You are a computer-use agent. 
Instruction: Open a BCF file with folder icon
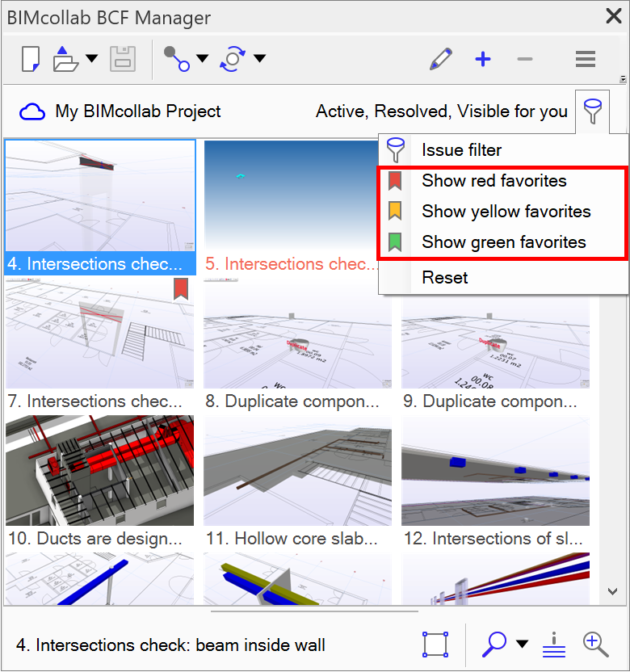65,59
